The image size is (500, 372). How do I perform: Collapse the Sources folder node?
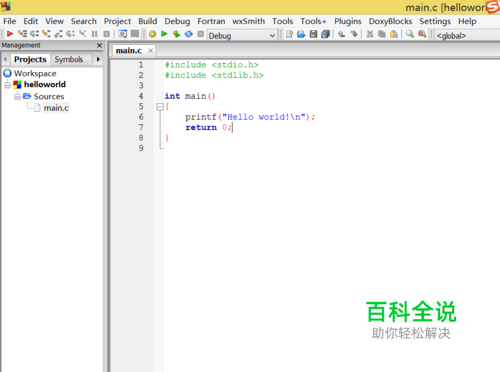(x=17, y=97)
